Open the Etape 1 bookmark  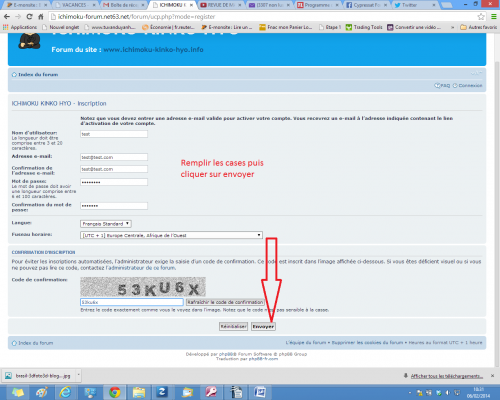tap(330, 27)
